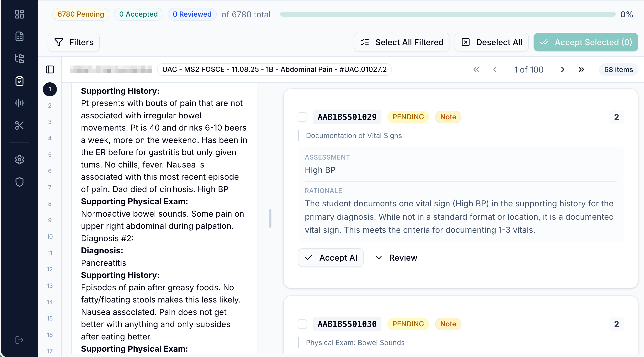Click Accept AI for High BP assessment
The height and width of the screenshot is (357, 644).
pos(330,258)
